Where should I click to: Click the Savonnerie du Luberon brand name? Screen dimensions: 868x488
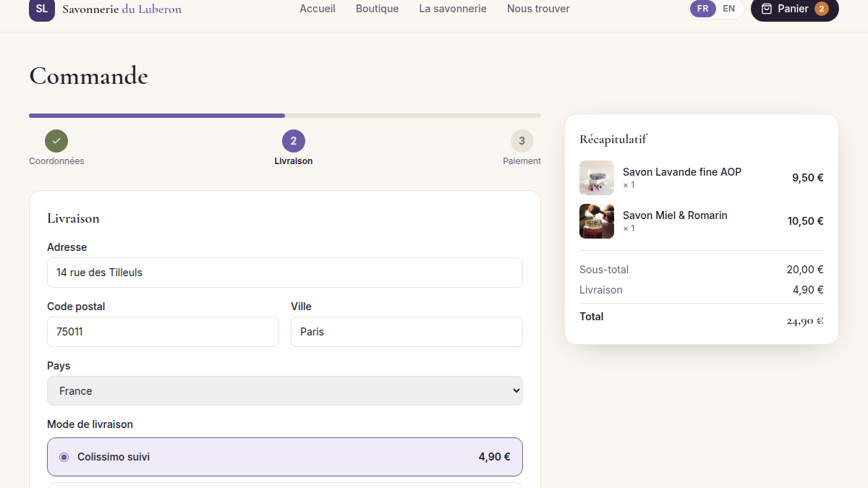122,9
